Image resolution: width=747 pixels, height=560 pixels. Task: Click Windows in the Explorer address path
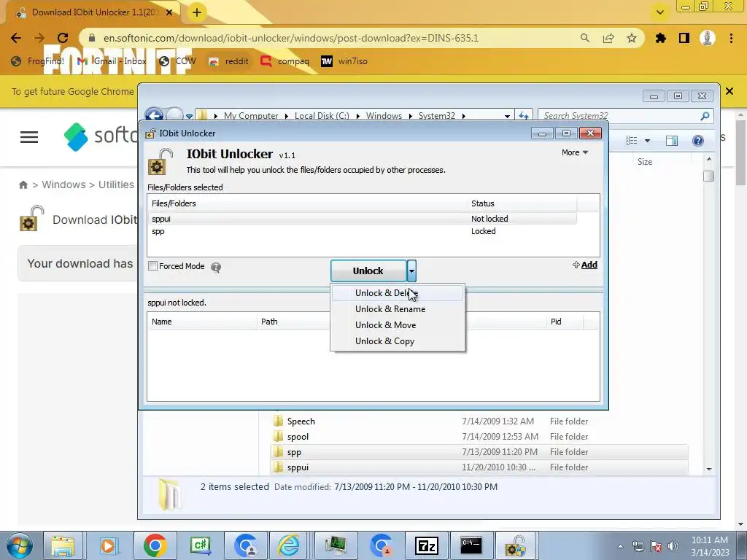point(384,116)
